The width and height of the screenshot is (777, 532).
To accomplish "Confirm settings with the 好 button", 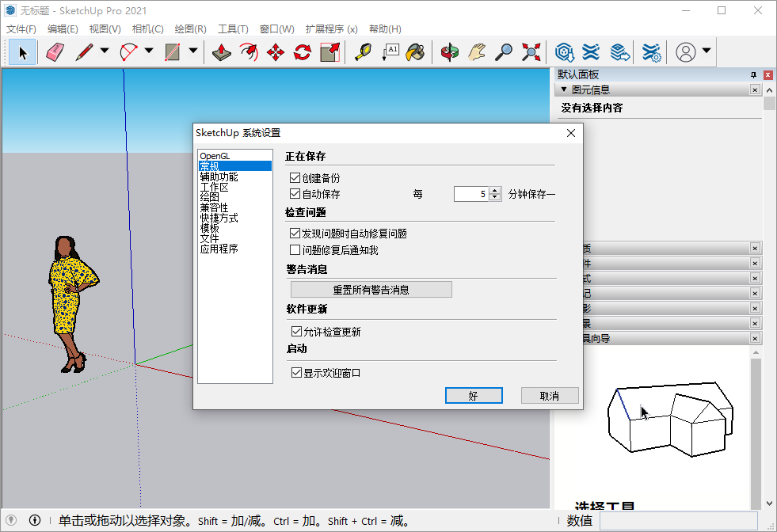I will click(x=474, y=395).
